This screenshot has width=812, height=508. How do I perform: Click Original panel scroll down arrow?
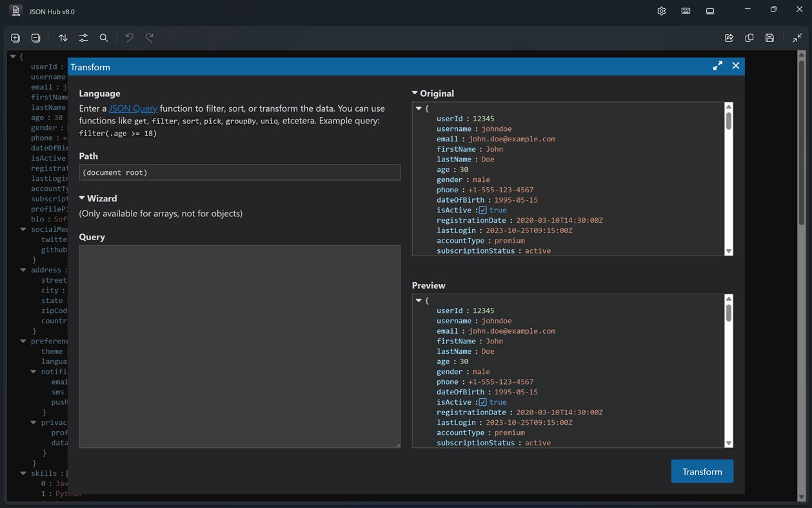coord(729,251)
